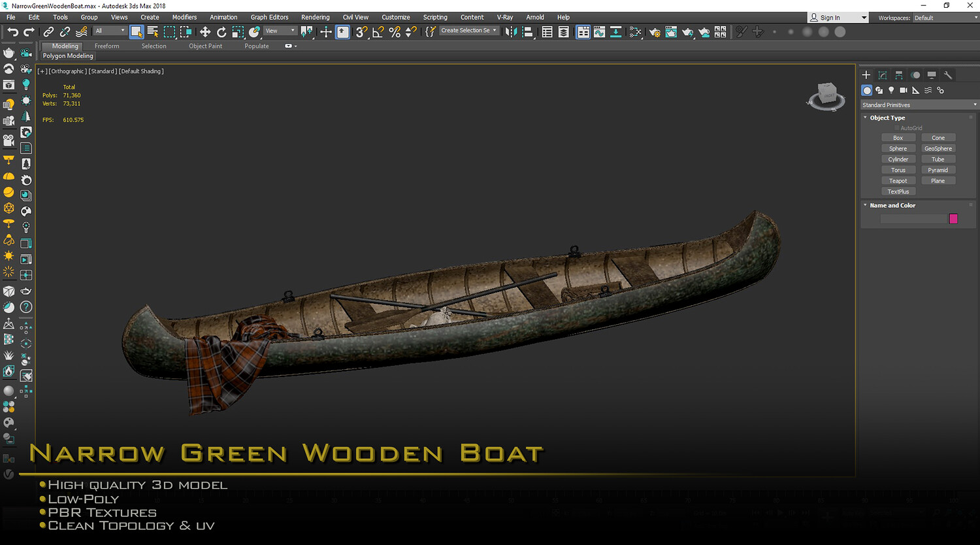This screenshot has height=545, width=980.
Task: Click the object name input field
Action: click(x=913, y=219)
